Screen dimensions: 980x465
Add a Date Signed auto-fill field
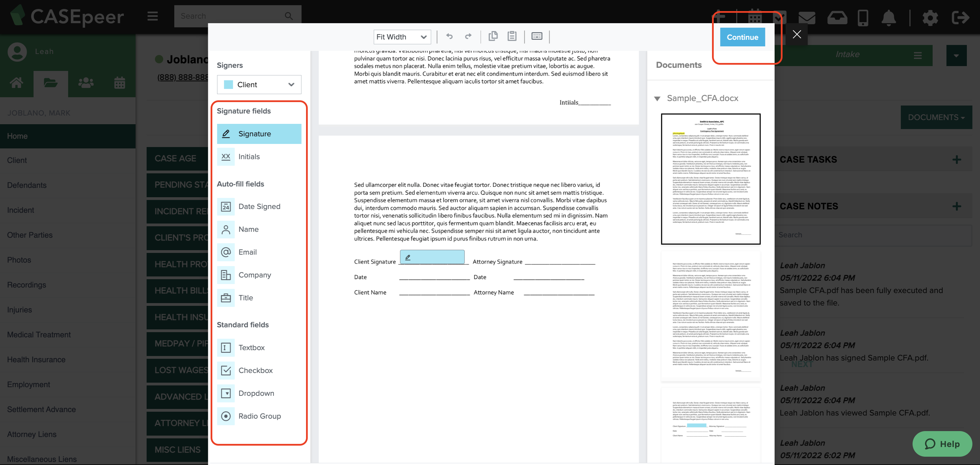[x=259, y=206]
